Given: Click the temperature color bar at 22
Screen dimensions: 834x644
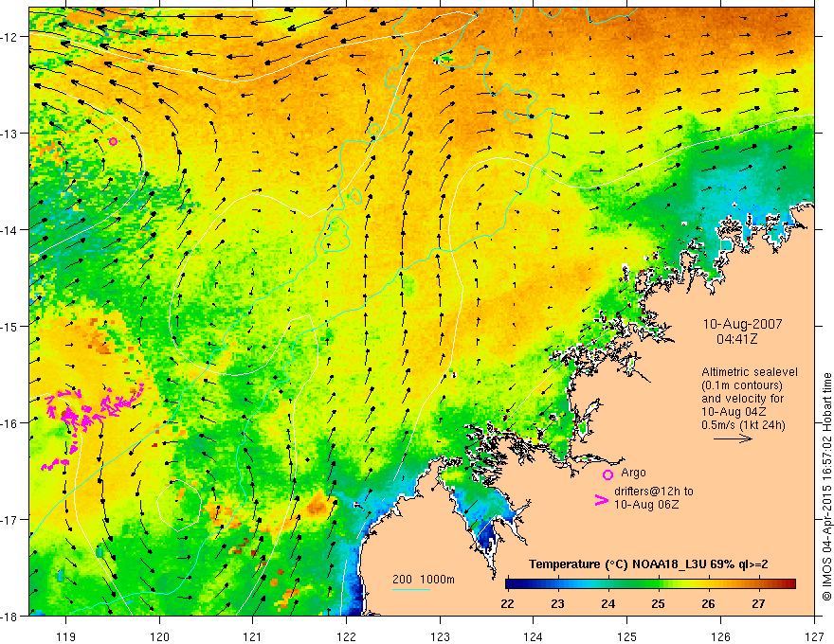Looking at the screenshot, I should coord(508,584).
